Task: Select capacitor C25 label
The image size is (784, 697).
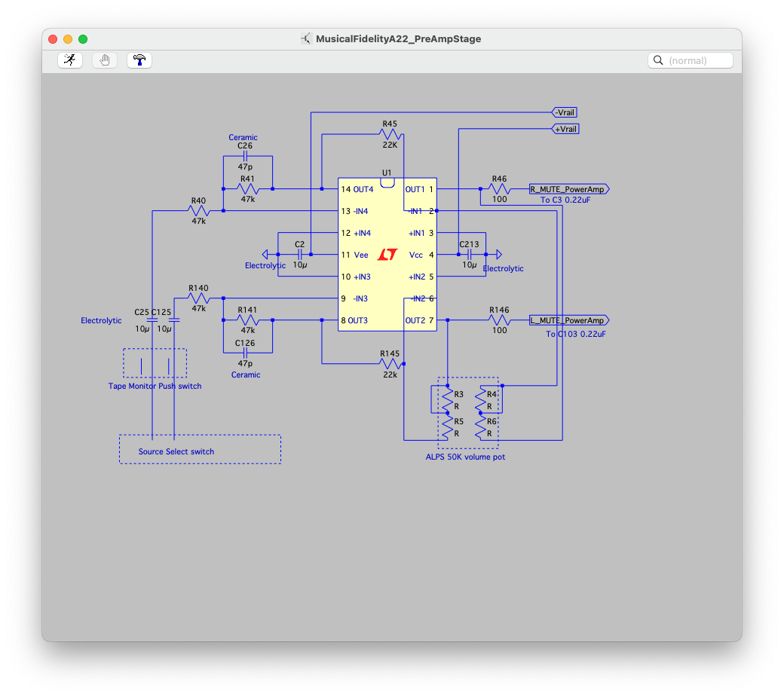Action: 142,312
